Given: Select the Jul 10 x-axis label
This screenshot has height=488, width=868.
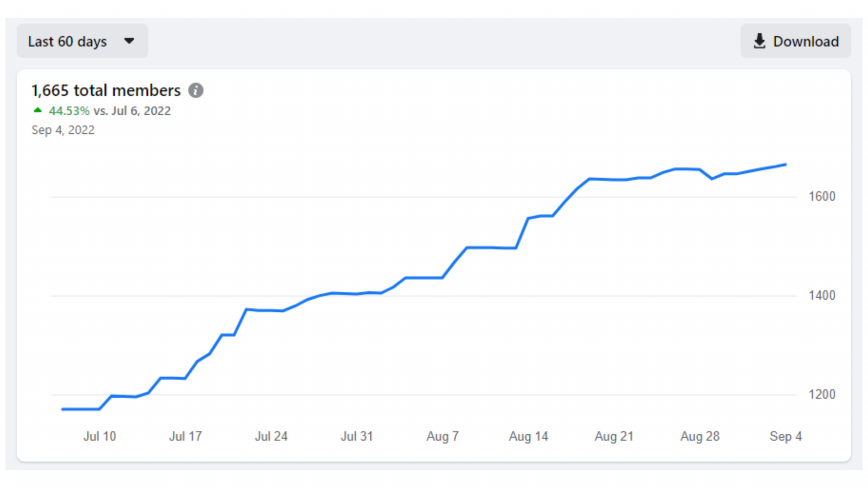Looking at the screenshot, I should (99, 436).
